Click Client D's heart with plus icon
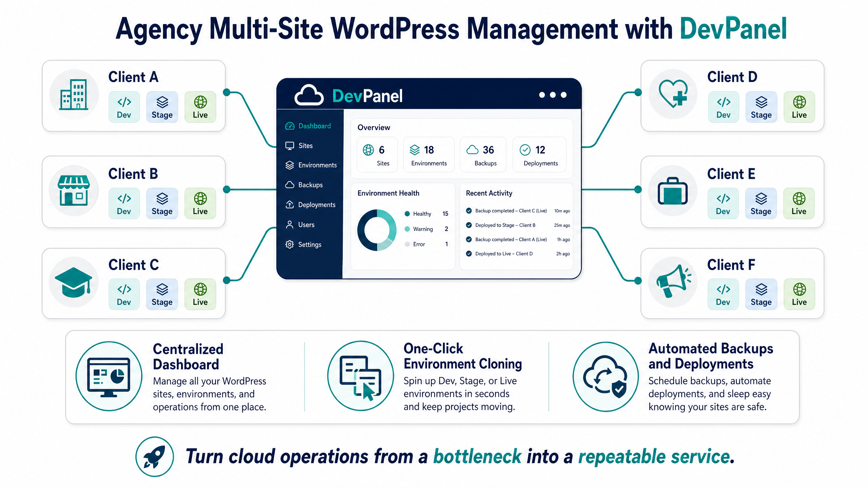 pyautogui.click(x=673, y=95)
